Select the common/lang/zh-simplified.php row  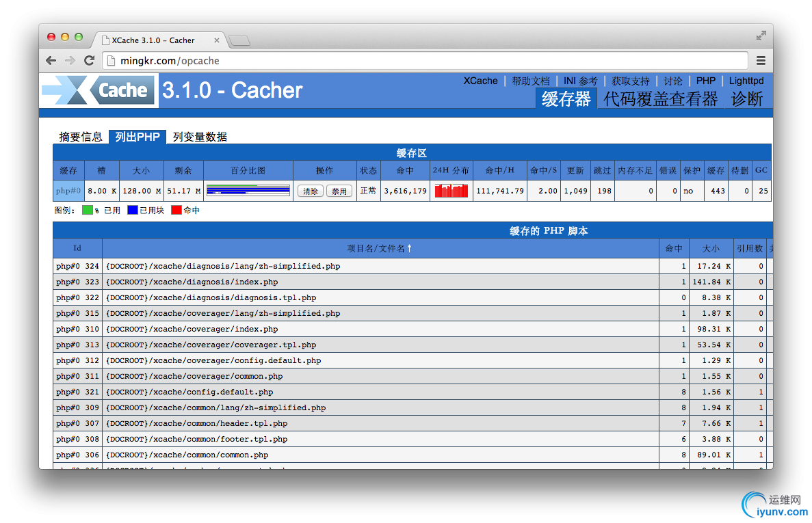pos(412,407)
